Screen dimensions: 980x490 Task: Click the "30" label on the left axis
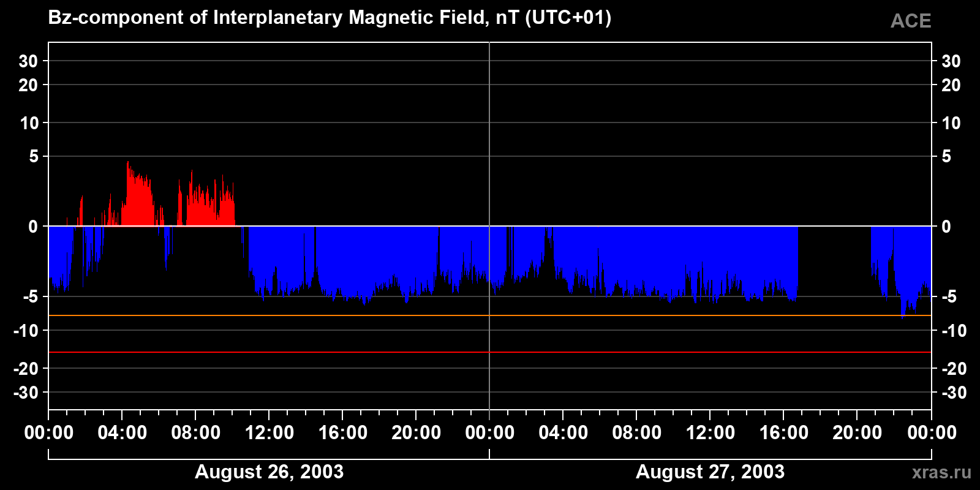[28, 61]
